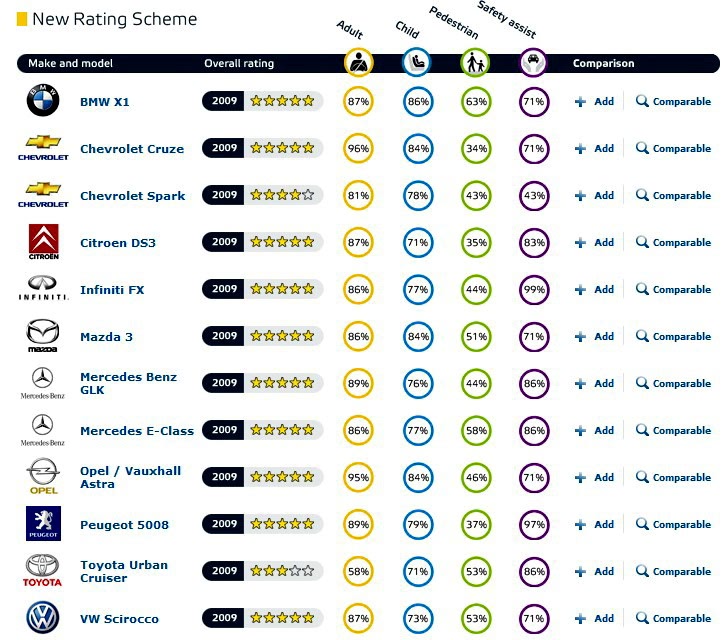Click plus icon in Mazda 3 row
The image size is (725, 640).
coord(580,337)
